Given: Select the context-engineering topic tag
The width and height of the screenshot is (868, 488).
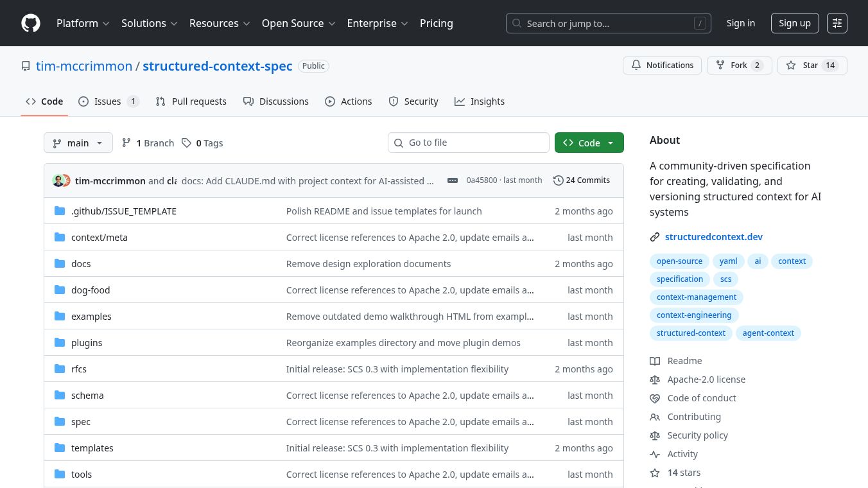Looking at the screenshot, I should point(693,315).
